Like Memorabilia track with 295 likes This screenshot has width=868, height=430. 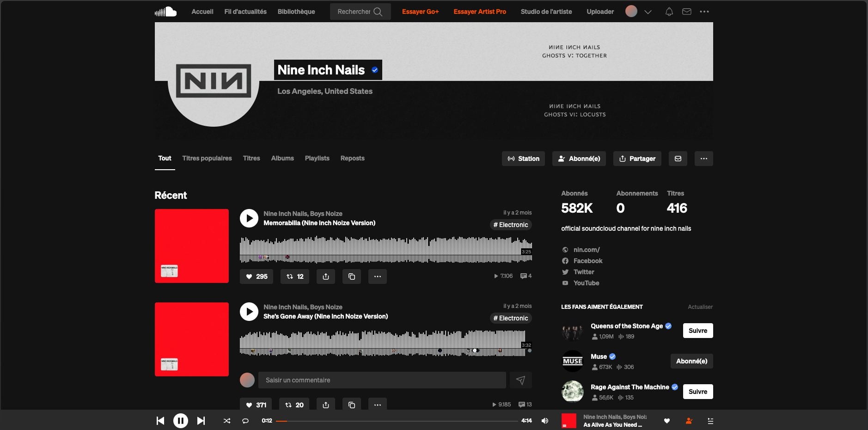point(257,276)
